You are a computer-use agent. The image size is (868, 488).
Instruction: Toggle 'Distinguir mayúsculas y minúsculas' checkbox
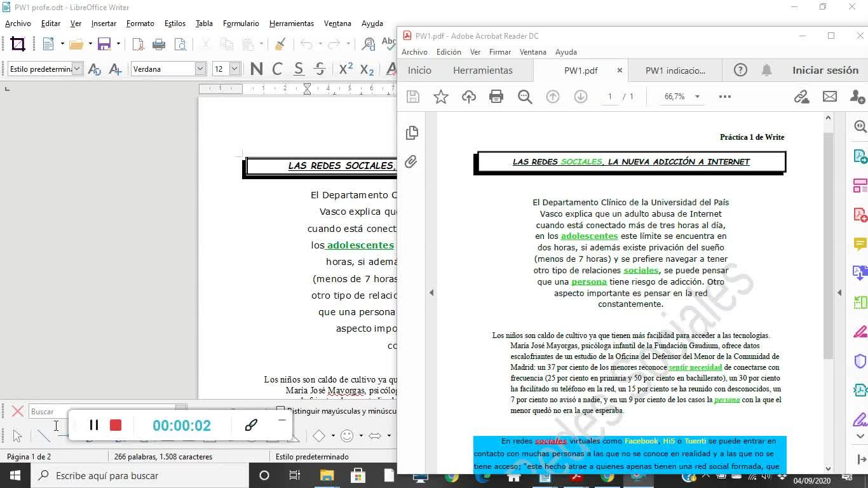[280, 410]
